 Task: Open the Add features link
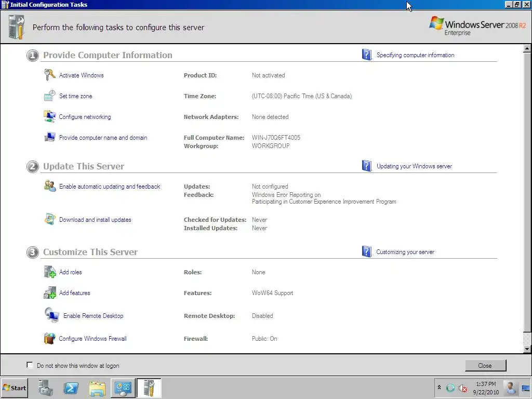pos(75,293)
